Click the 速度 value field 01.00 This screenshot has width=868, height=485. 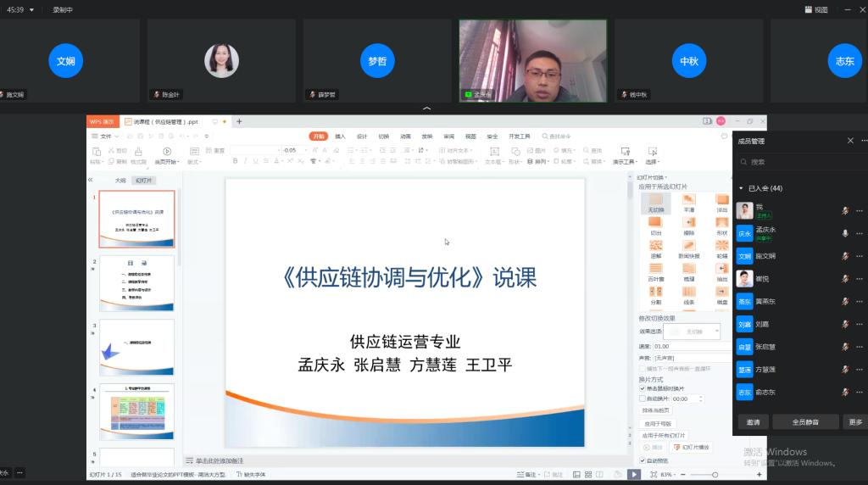click(x=692, y=346)
